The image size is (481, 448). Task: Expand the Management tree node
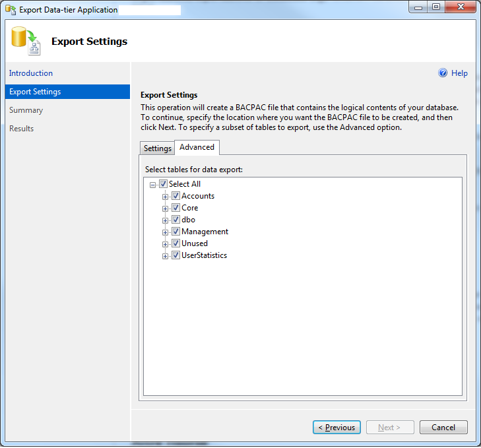pos(166,232)
